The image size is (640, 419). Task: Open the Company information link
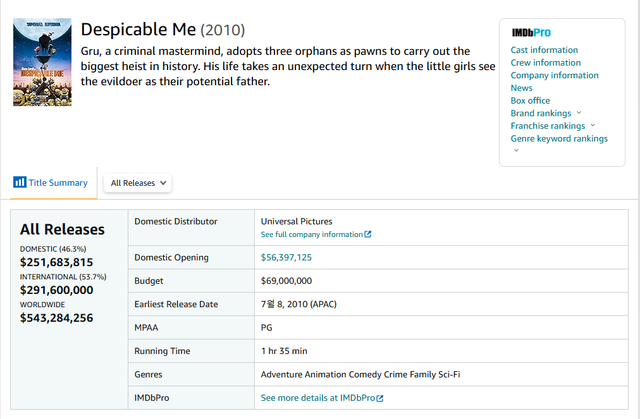coord(554,76)
